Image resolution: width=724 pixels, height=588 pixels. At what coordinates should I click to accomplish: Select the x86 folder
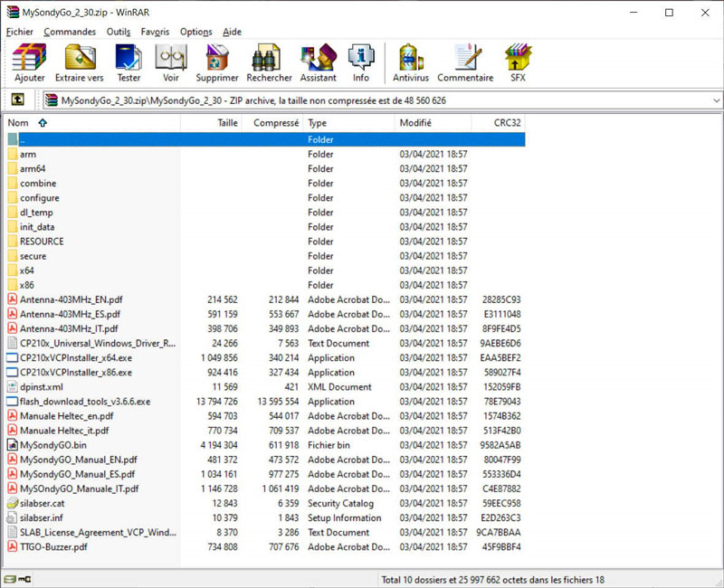(266, 285)
